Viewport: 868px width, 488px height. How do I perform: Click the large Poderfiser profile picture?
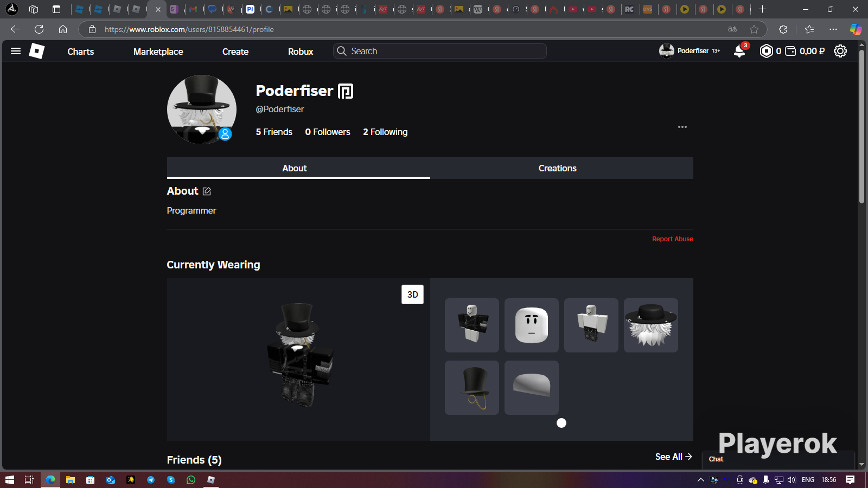point(202,110)
